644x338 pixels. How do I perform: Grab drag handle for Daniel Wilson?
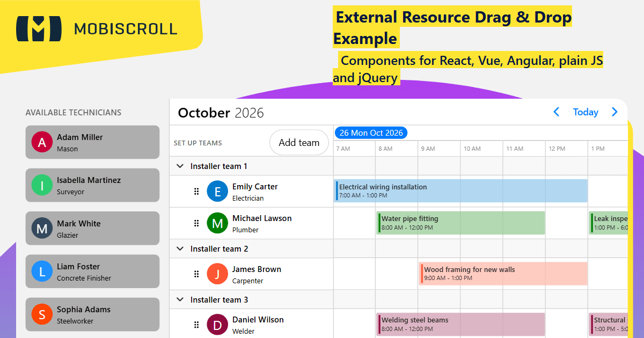click(x=196, y=325)
